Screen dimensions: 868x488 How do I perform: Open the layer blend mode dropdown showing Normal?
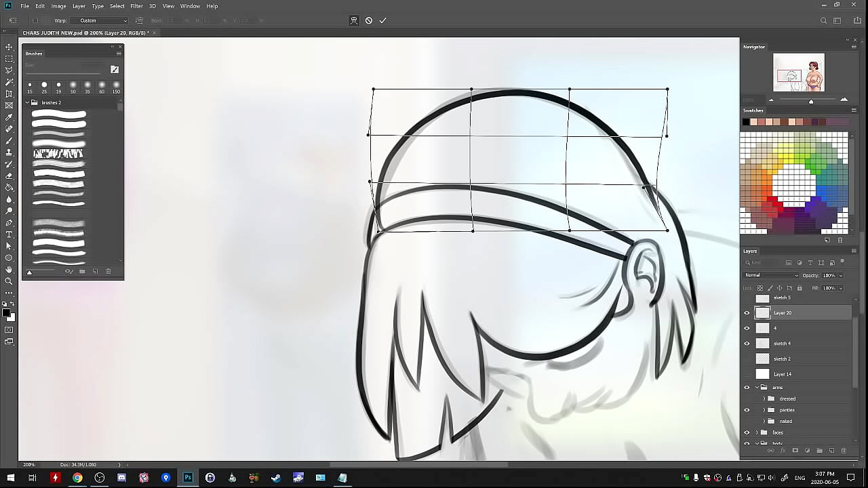point(771,275)
